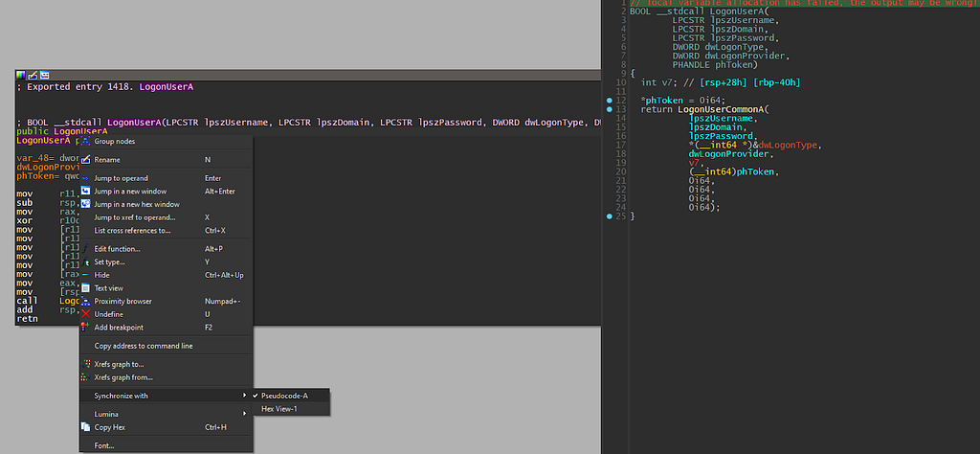The image size is (980, 454).
Task: Click the Add breakpoint icon
Action: 86,328
